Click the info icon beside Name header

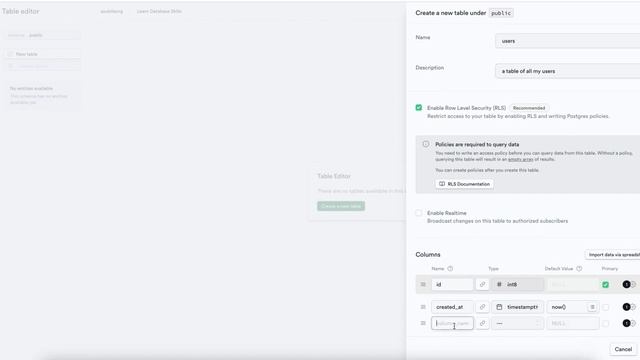tap(450, 269)
